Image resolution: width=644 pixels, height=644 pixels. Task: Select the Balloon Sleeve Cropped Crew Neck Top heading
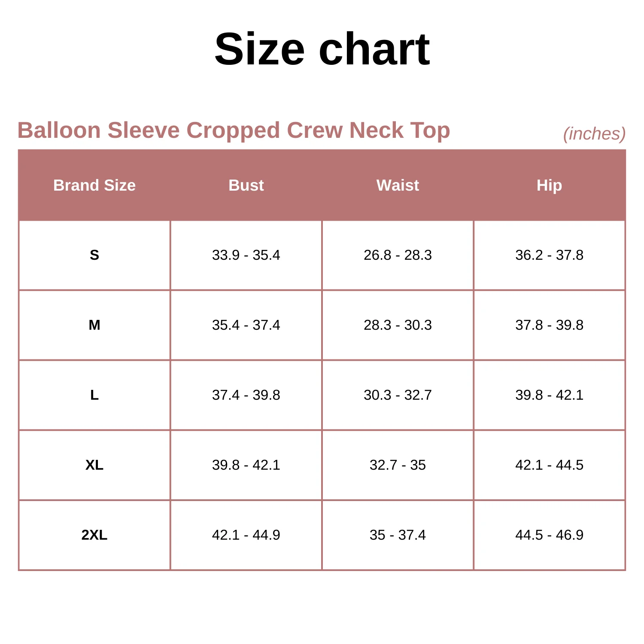click(234, 130)
